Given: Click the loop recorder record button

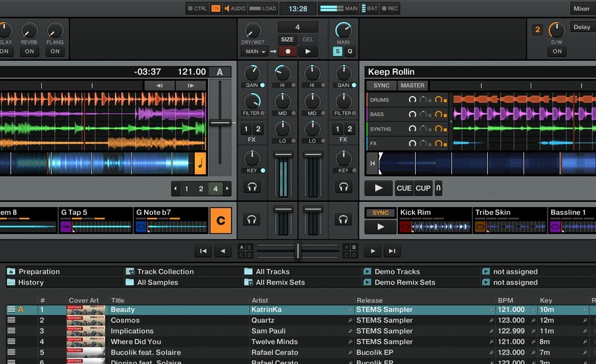Looking at the screenshot, I should click(x=288, y=51).
